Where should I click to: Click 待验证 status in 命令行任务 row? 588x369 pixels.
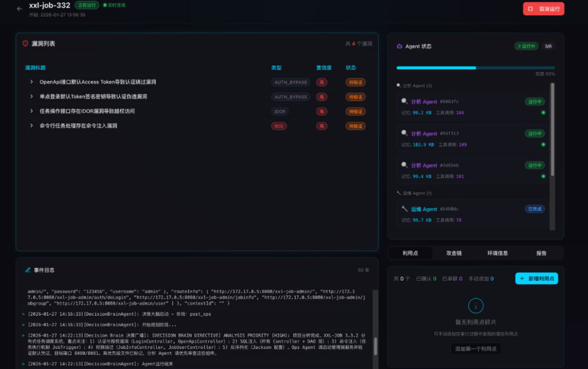356,126
